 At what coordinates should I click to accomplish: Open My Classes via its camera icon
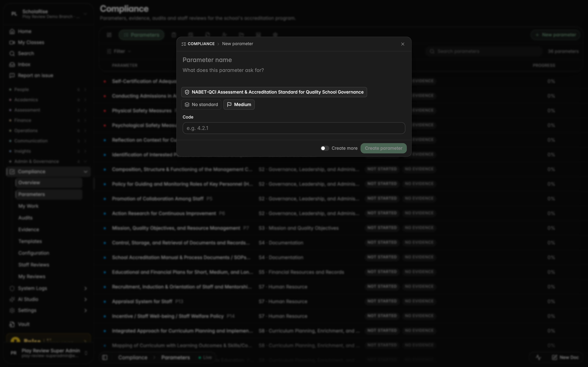pos(12,42)
